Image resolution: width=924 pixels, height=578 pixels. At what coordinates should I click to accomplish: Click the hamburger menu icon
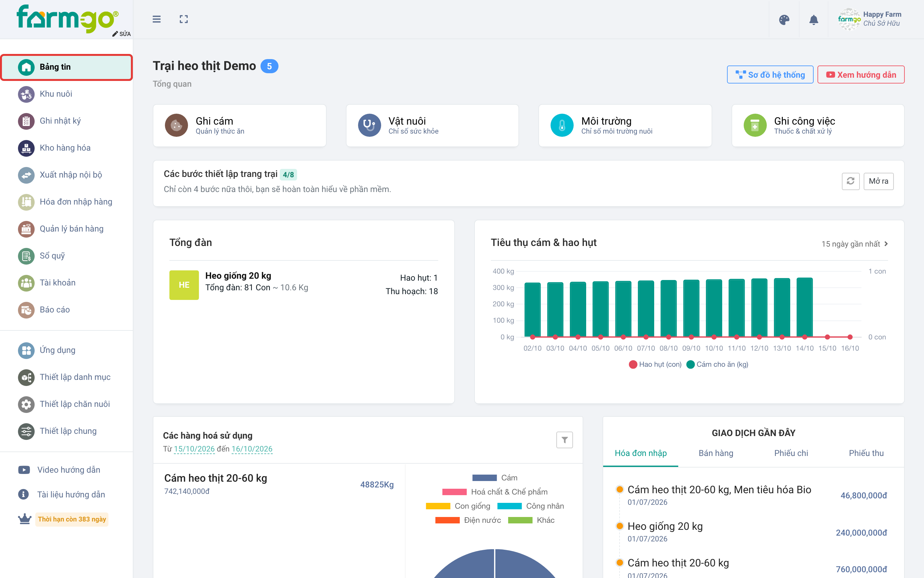(x=157, y=19)
